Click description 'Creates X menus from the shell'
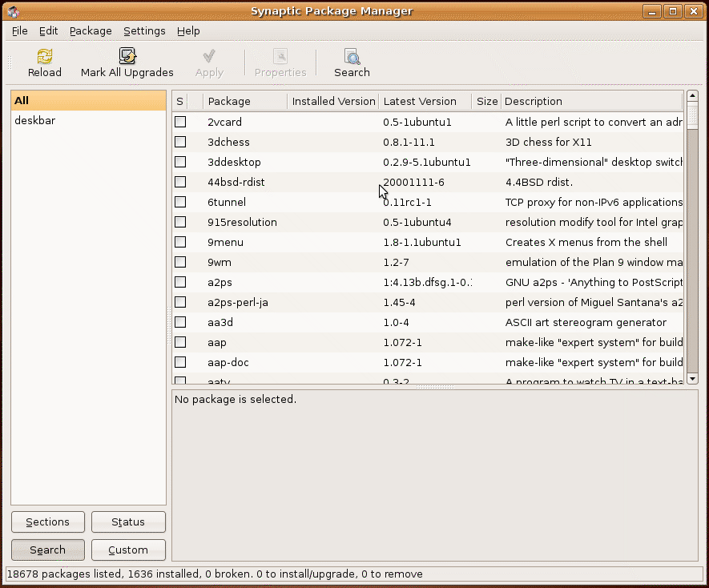Screen dimensions: 709x588 [586, 242]
